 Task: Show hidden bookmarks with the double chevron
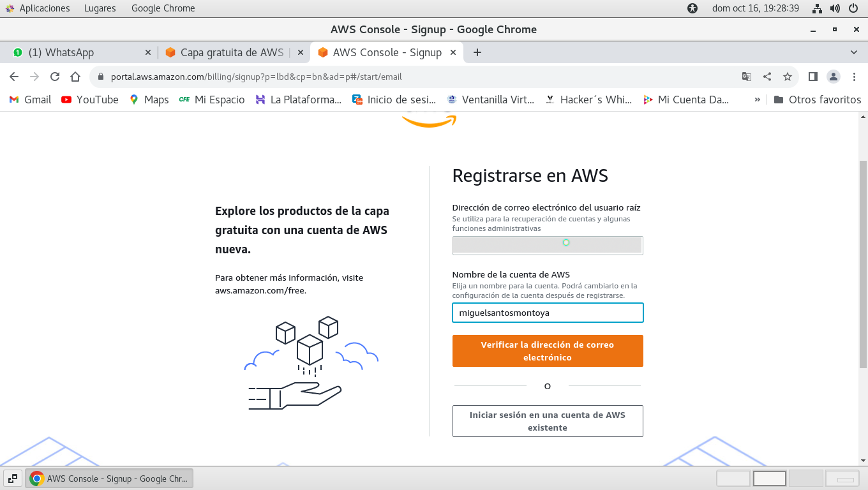[x=758, y=100]
